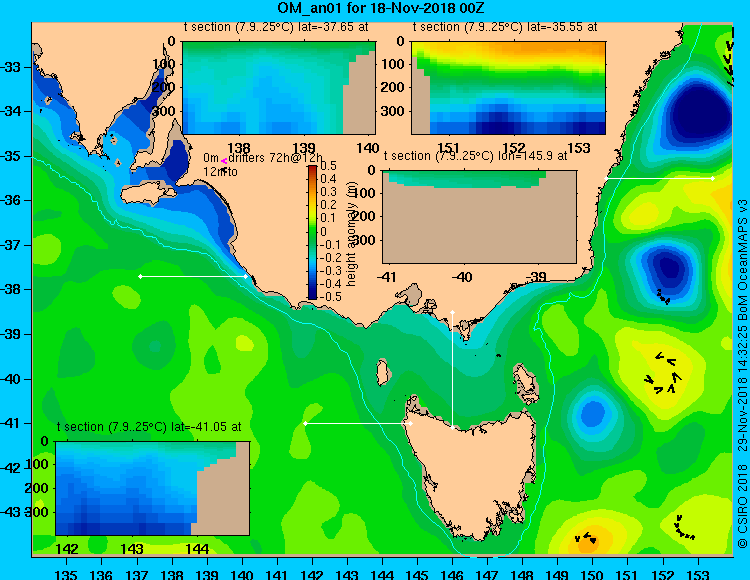The height and width of the screenshot is (580, 750).
Task: Click the '© CSIRO 2018' copyright text
Action: tap(742, 504)
